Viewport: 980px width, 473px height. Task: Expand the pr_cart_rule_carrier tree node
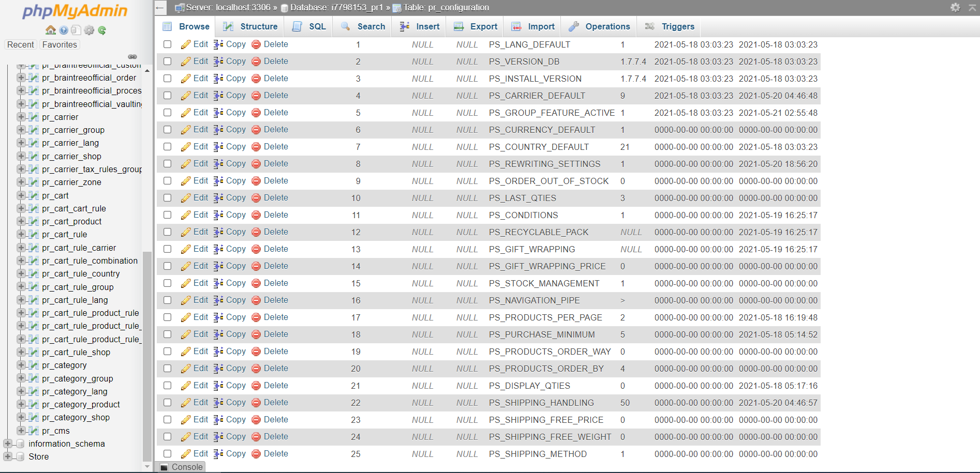tap(21, 248)
